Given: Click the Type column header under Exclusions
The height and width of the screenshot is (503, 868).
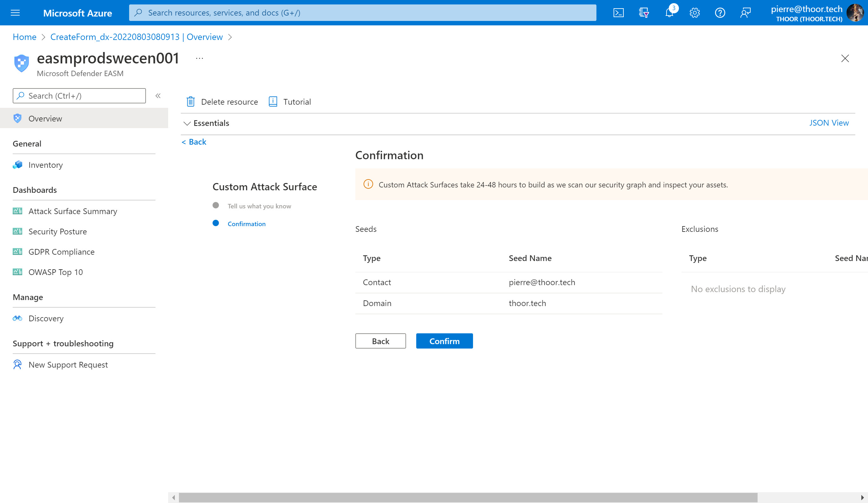Looking at the screenshot, I should coord(698,258).
